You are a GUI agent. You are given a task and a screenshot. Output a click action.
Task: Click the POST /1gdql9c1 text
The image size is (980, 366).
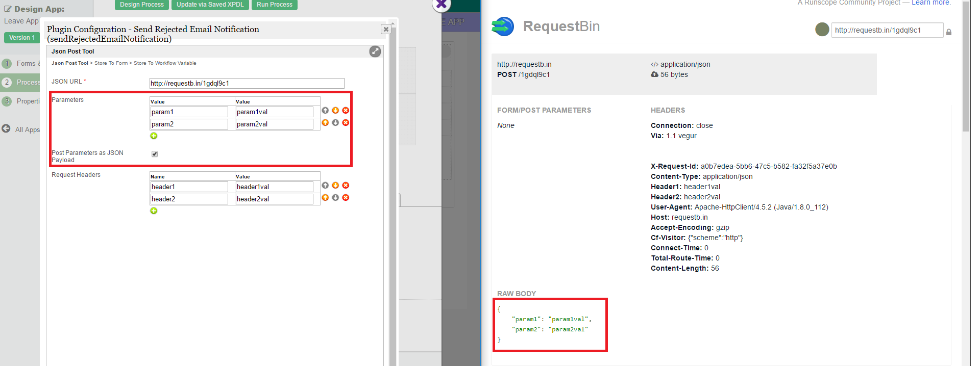523,74
